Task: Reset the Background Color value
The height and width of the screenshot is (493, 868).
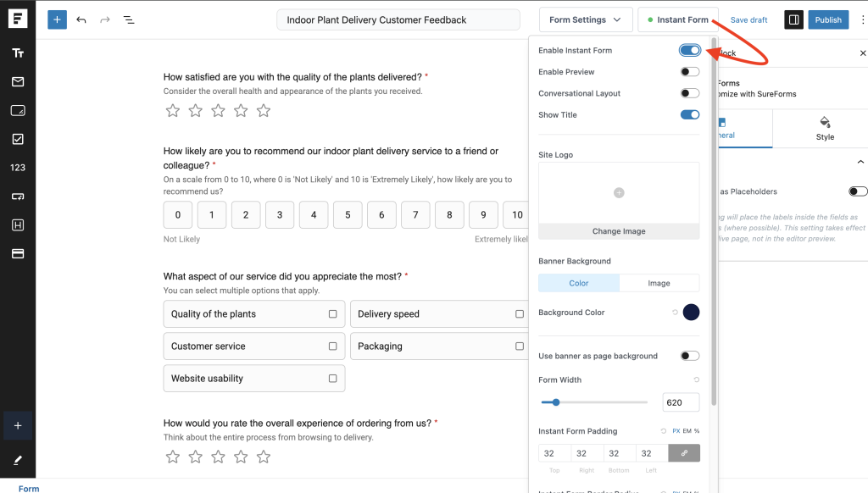Action: [x=675, y=313]
